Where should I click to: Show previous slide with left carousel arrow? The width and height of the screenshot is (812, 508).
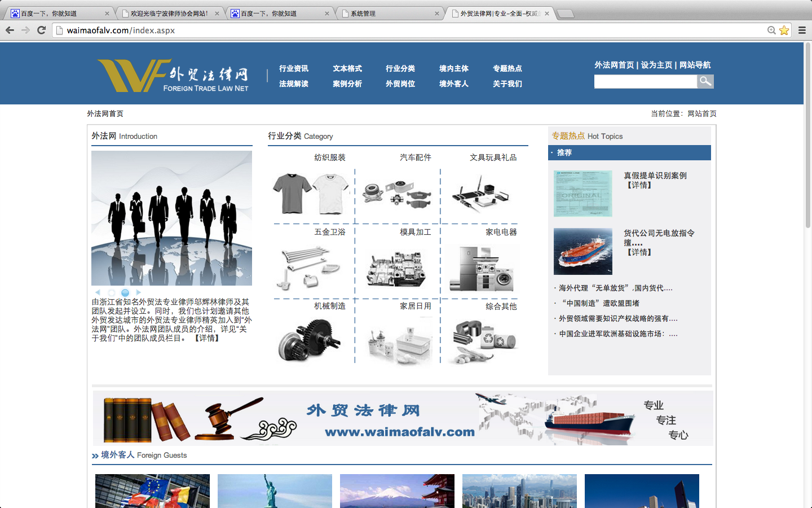click(x=98, y=292)
